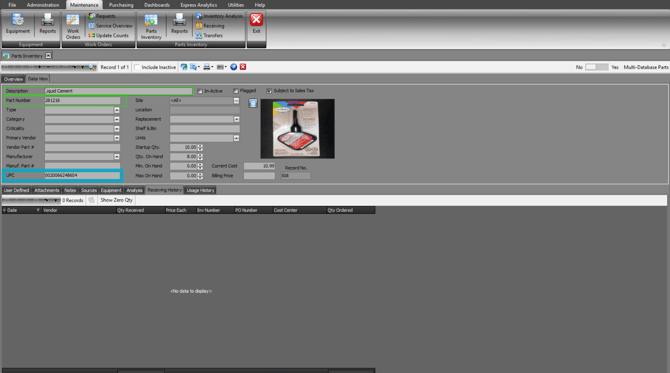Switch to the Usage History tab
The image size is (670, 373).
[x=200, y=190]
